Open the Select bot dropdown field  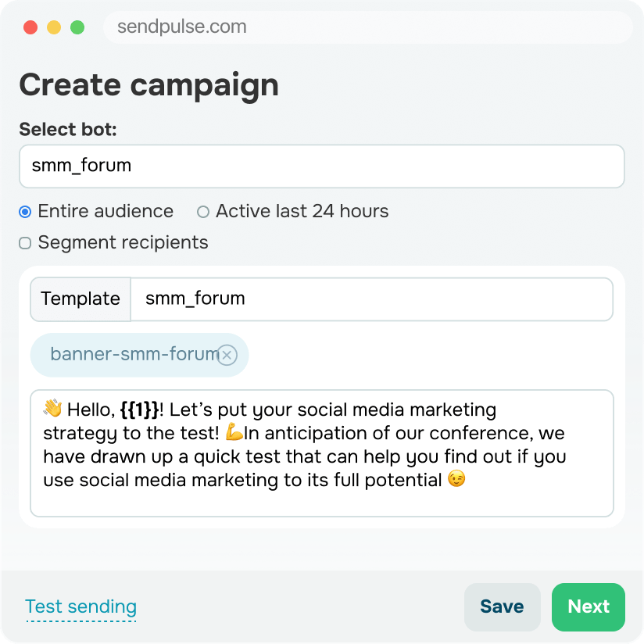click(321, 166)
